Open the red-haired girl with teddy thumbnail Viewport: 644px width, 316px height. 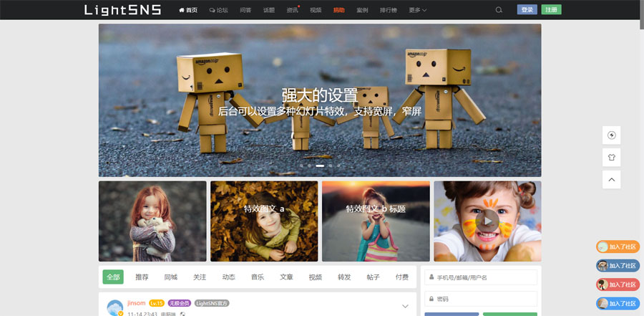(152, 221)
